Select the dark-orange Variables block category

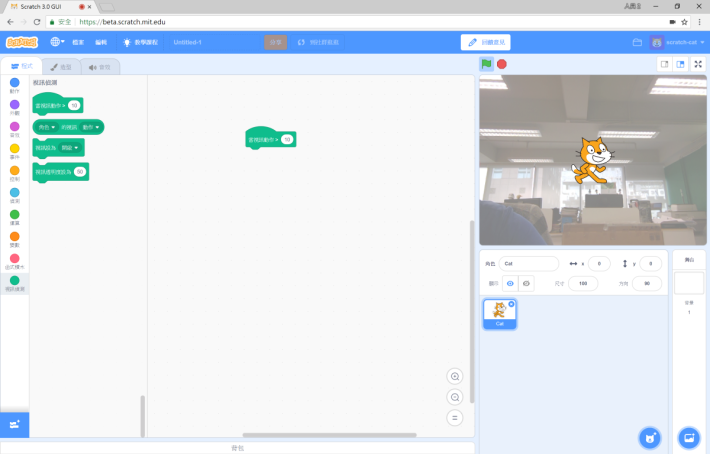click(x=14, y=239)
